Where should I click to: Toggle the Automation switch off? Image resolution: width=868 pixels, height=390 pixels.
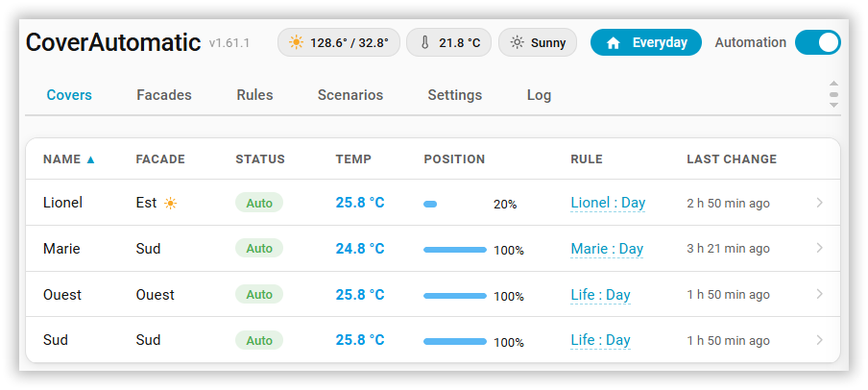tap(818, 42)
